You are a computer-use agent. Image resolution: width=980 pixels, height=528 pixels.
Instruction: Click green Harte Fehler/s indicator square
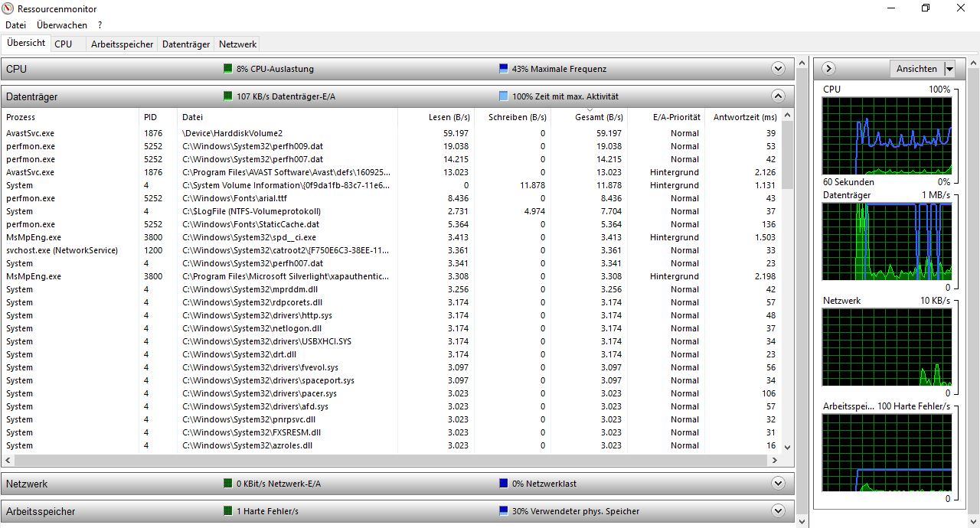(x=227, y=511)
